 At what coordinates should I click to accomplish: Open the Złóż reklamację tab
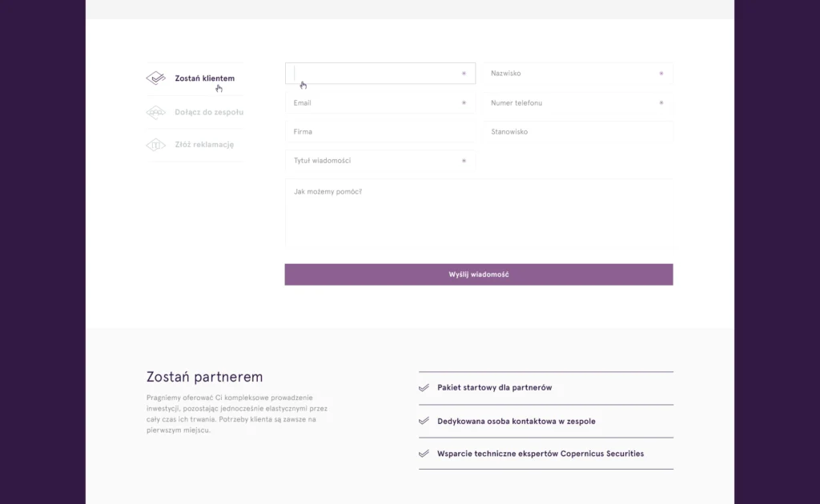click(204, 145)
